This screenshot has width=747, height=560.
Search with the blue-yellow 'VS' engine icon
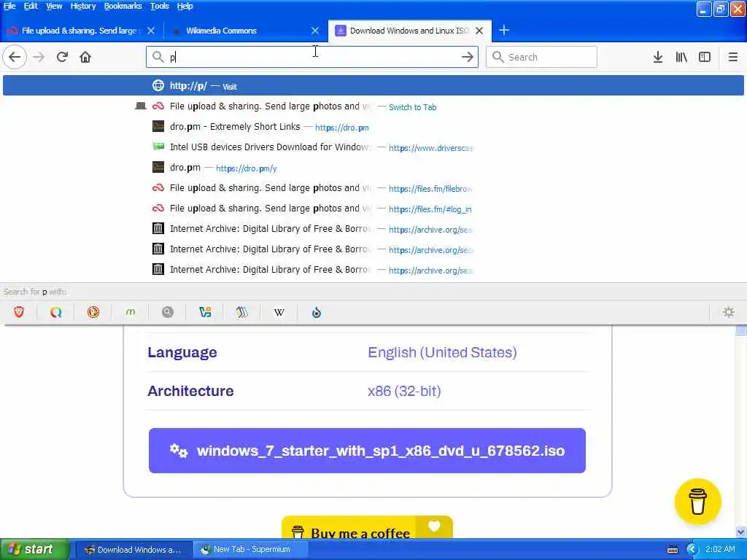point(205,312)
